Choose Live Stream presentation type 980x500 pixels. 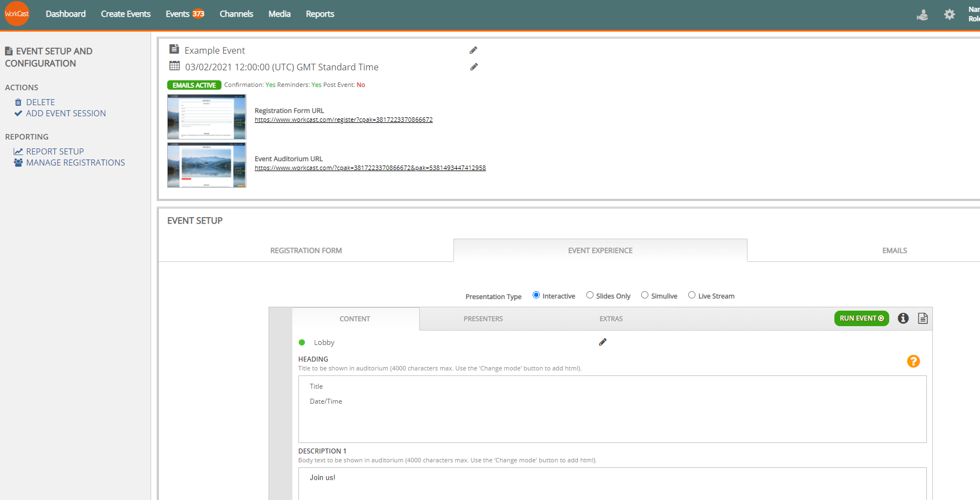click(692, 295)
